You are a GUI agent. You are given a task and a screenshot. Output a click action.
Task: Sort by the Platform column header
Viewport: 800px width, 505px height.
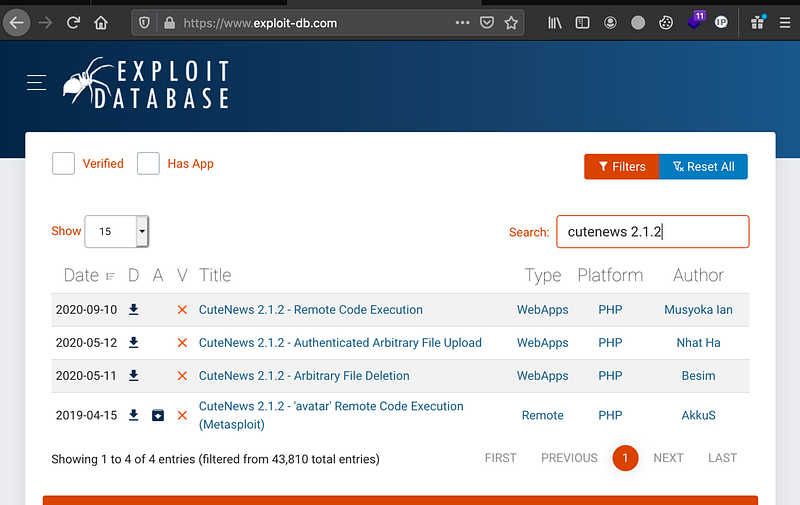(x=610, y=275)
